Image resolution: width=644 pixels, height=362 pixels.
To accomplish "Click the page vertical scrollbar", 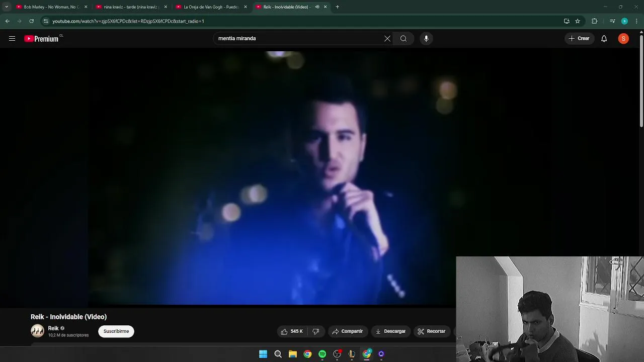I will [x=641, y=80].
